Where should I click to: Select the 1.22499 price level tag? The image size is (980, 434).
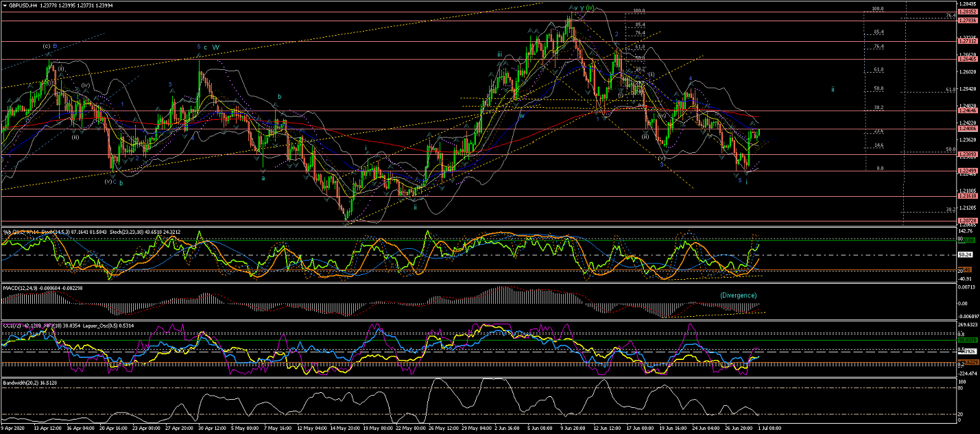pyautogui.click(x=968, y=171)
